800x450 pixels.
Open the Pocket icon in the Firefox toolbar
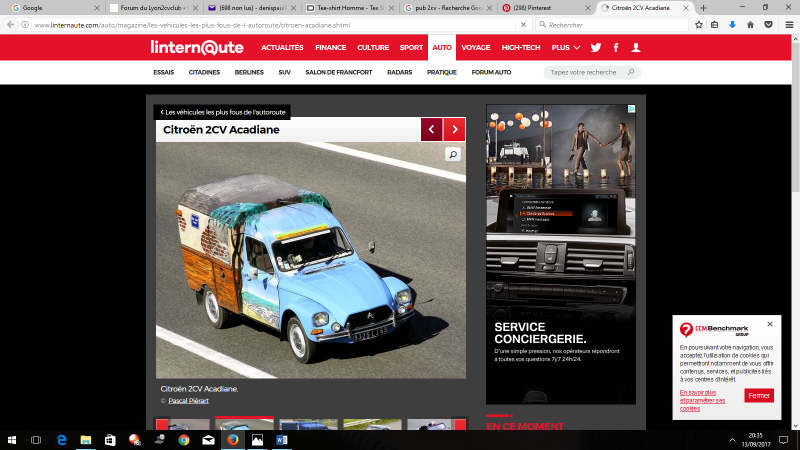[x=768, y=24]
